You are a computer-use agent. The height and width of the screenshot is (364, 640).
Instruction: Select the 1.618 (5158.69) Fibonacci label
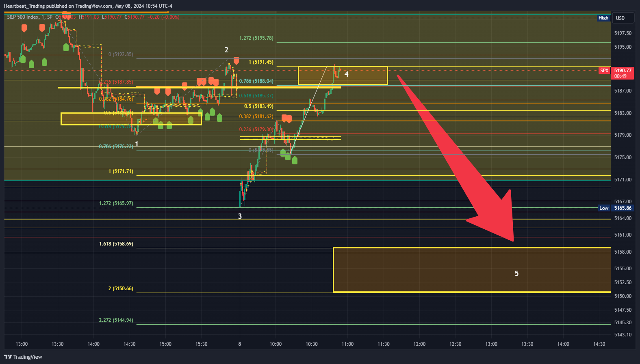(116, 244)
